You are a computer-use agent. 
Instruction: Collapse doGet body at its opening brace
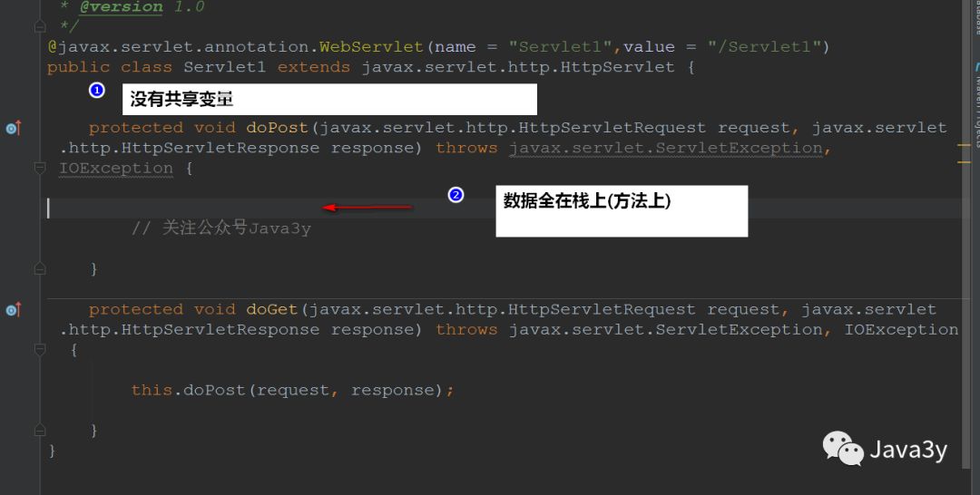(x=40, y=350)
